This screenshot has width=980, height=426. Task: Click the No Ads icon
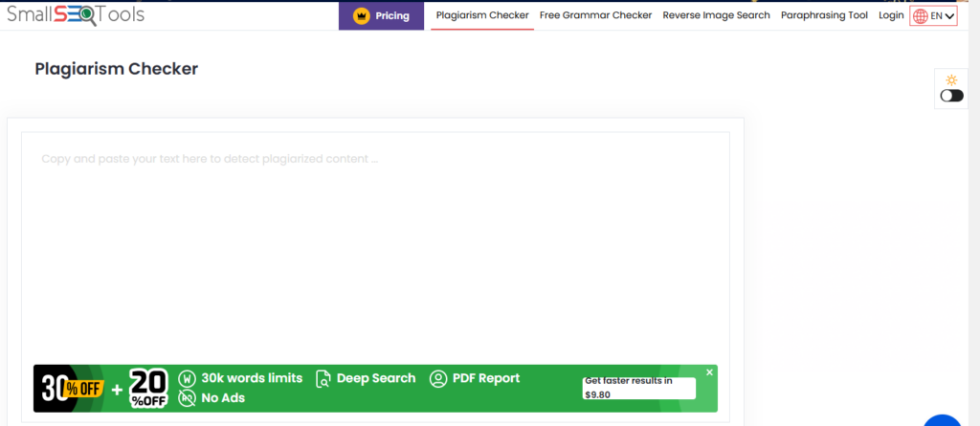pos(187,398)
